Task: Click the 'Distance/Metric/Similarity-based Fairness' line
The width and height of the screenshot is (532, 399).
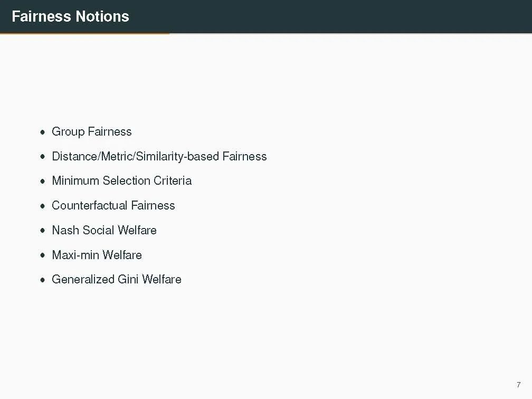Action: tap(159, 156)
